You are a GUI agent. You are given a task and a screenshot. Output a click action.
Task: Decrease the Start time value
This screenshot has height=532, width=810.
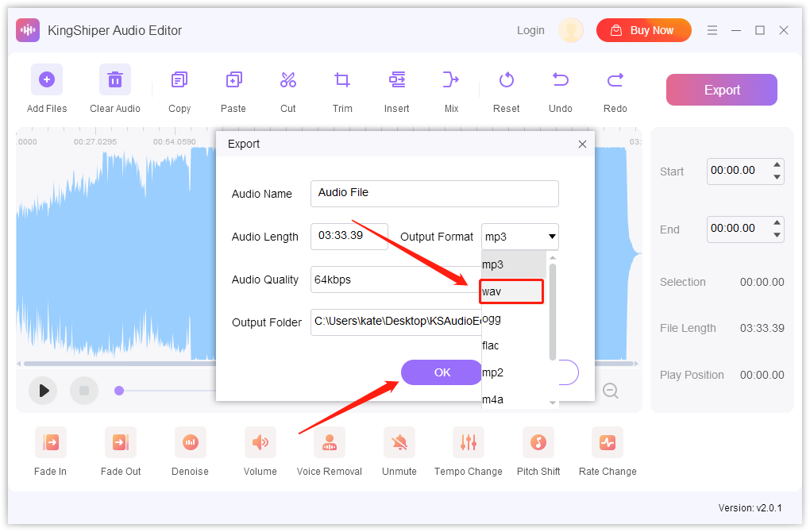[777, 177]
